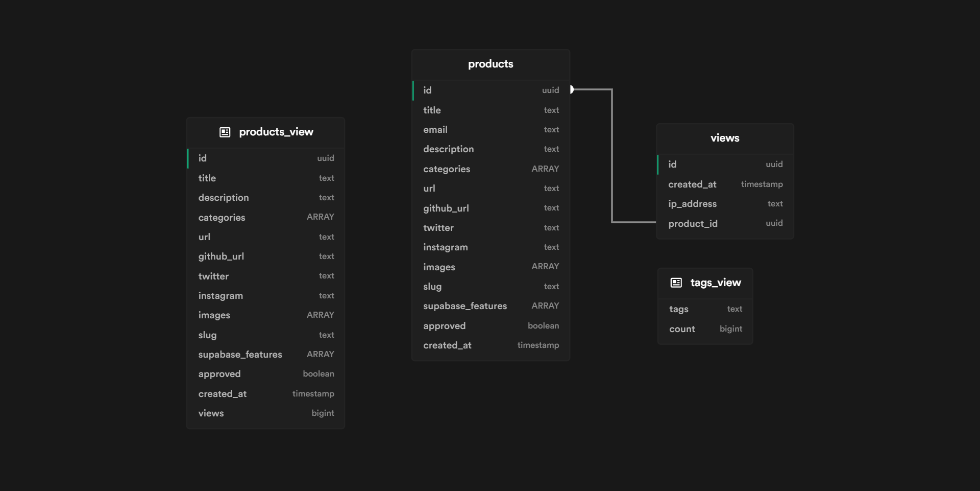Image resolution: width=980 pixels, height=491 pixels.
Task: Click "description" column in products table
Action: [x=491, y=149]
